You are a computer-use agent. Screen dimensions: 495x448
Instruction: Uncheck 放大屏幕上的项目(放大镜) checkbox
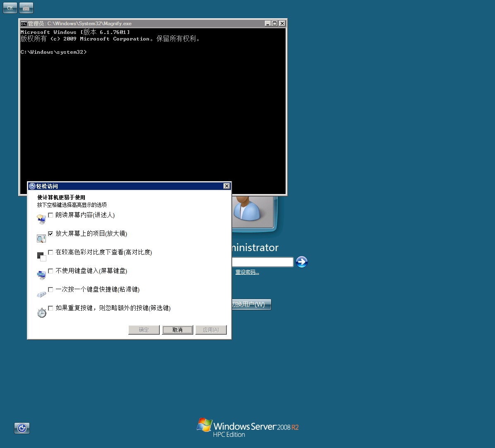click(50, 234)
